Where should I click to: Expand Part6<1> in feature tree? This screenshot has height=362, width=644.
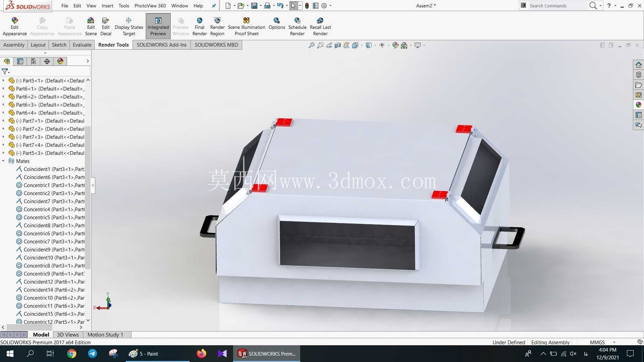[x=3, y=89]
